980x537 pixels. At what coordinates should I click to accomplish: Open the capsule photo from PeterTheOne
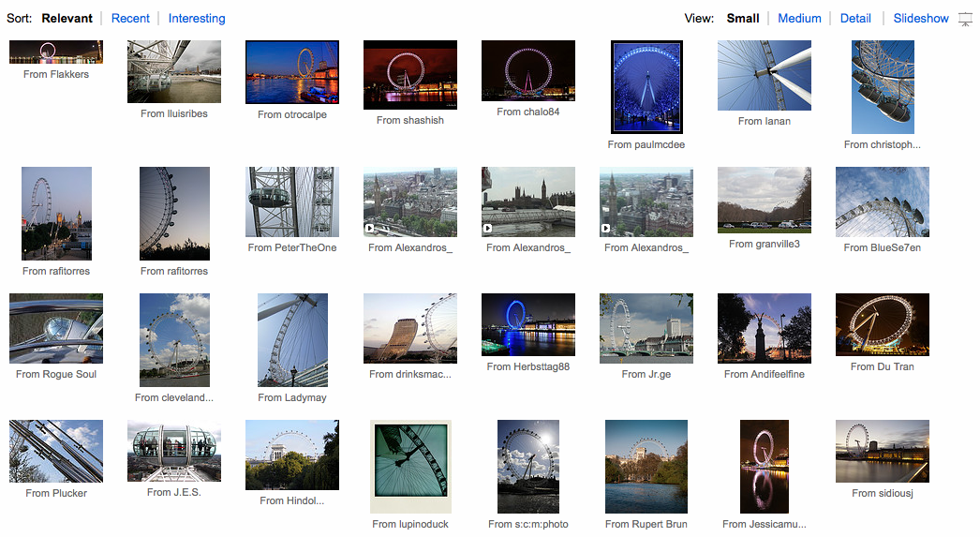292,201
